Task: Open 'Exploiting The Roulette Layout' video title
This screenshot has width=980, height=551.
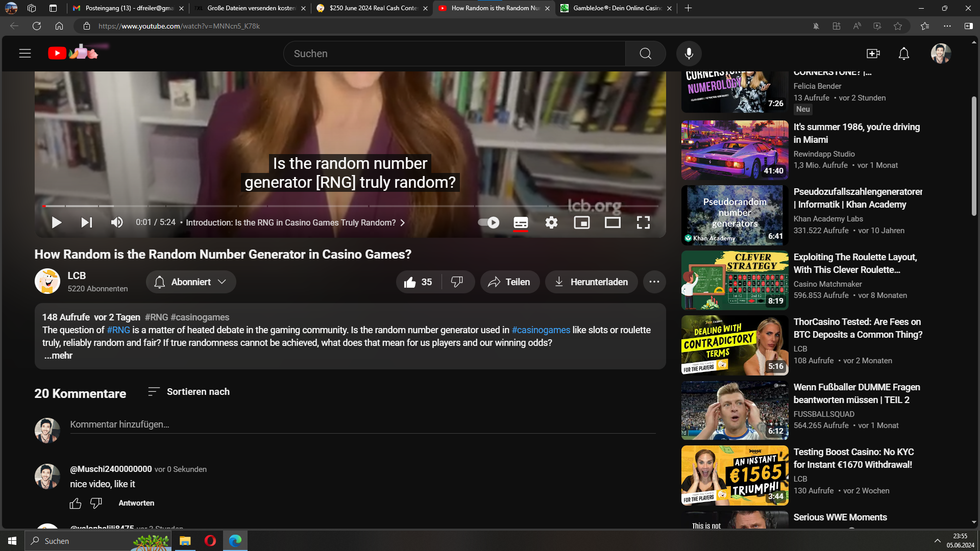Action: tap(855, 264)
